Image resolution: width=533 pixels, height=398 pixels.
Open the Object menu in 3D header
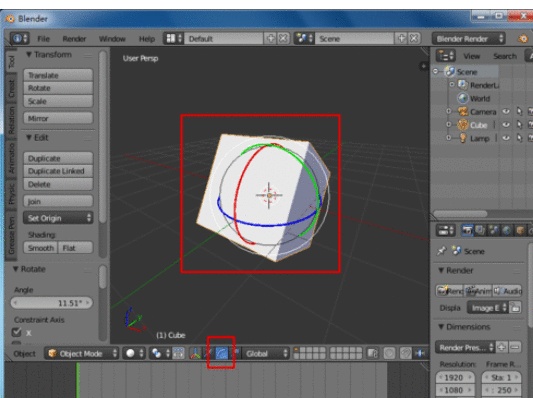pyautogui.click(x=24, y=354)
